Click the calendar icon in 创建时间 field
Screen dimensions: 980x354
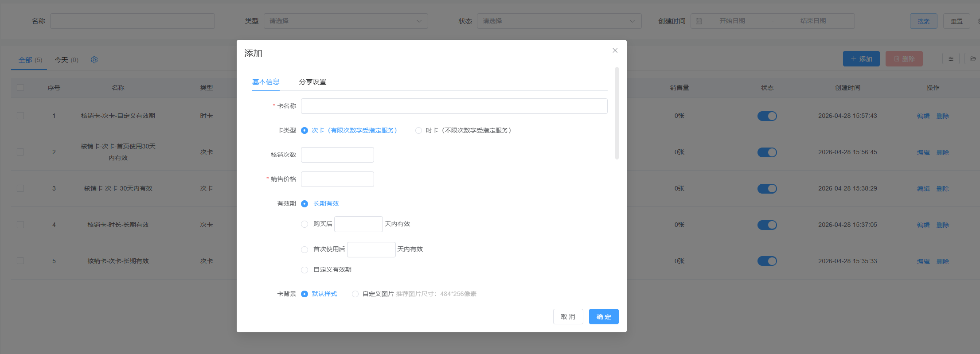tap(699, 21)
